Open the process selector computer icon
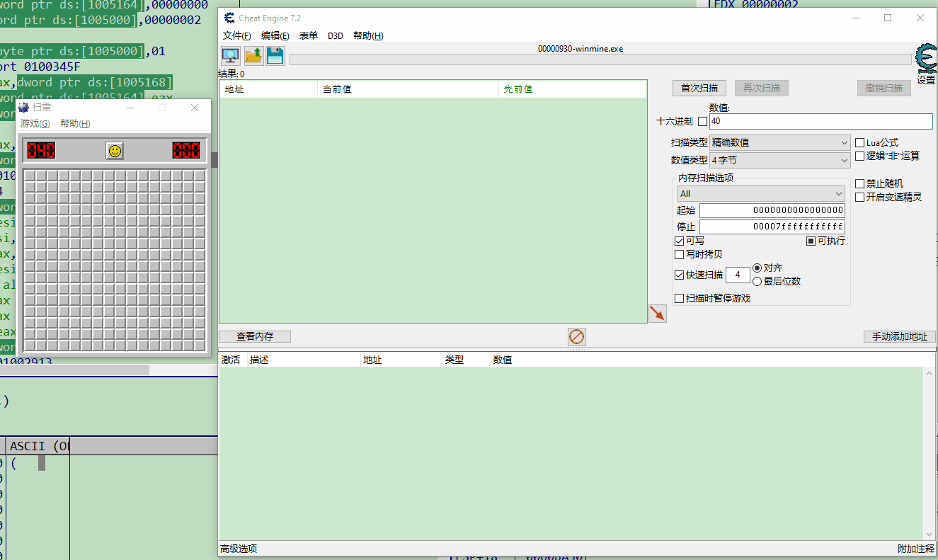Screen dimensions: 938x560 [230, 55]
